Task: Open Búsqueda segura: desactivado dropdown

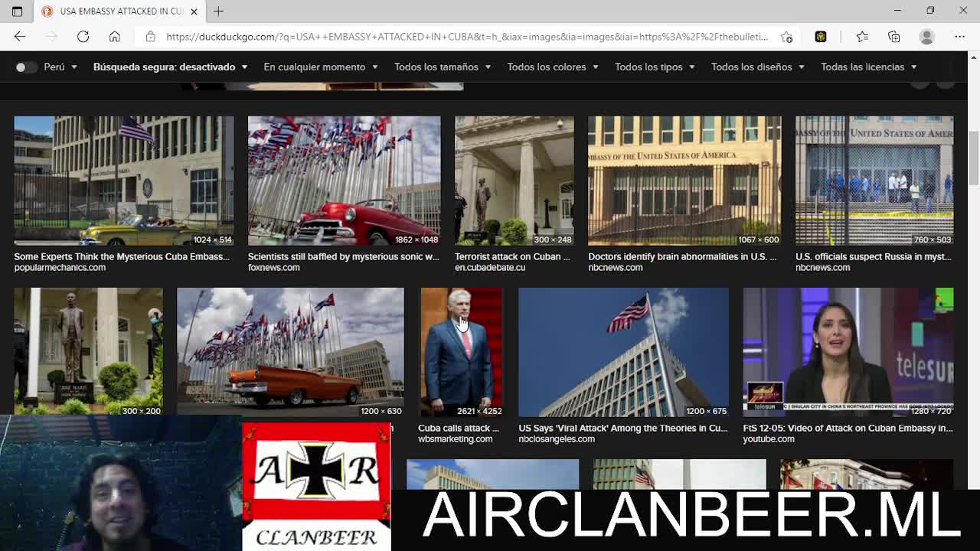Action: pyautogui.click(x=170, y=67)
